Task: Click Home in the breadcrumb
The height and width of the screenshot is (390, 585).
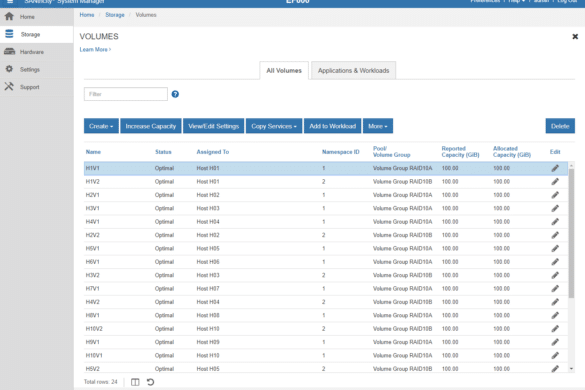Action: click(87, 15)
